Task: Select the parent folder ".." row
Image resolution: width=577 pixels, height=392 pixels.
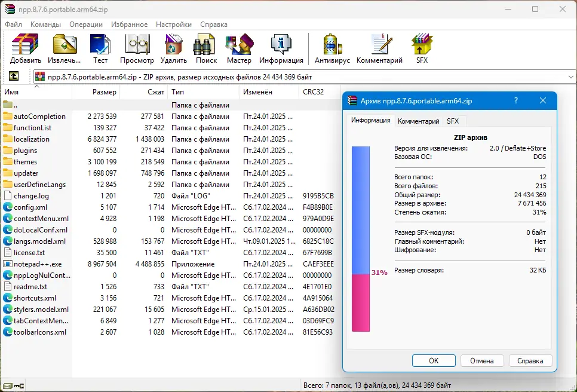Action: coord(170,105)
